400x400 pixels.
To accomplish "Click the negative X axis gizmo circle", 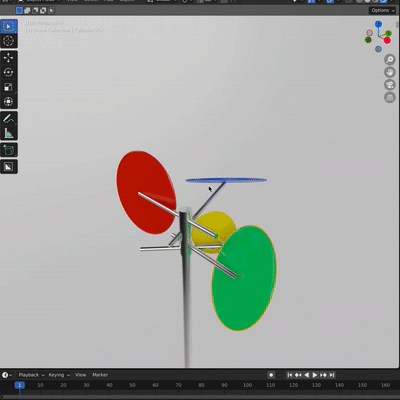I will coord(369,33).
